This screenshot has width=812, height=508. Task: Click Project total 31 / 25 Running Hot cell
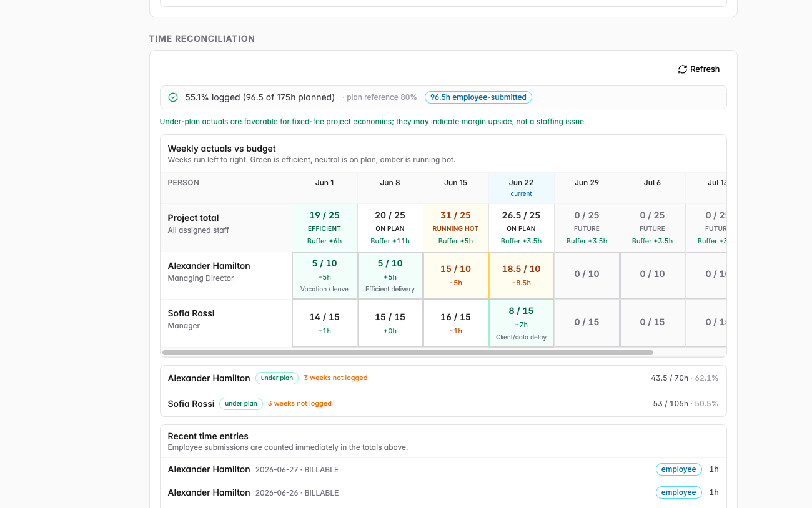click(x=456, y=228)
